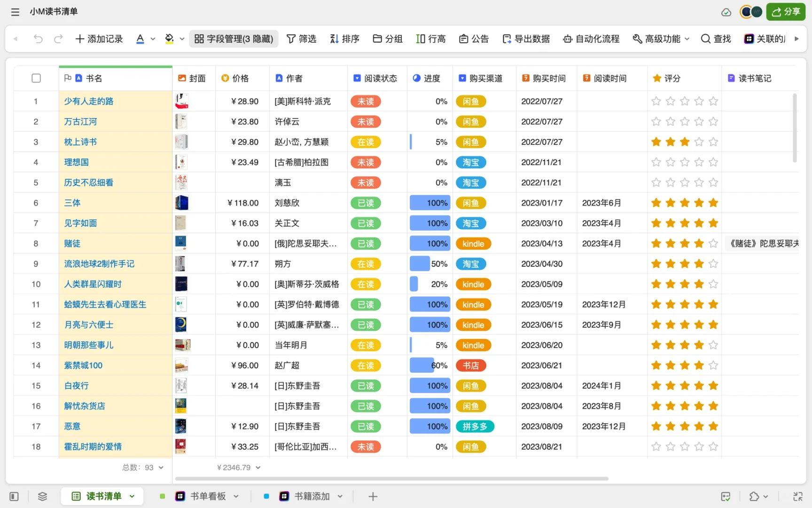Expand the text color dropdown
The width and height of the screenshot is (812, 508).
152,39
